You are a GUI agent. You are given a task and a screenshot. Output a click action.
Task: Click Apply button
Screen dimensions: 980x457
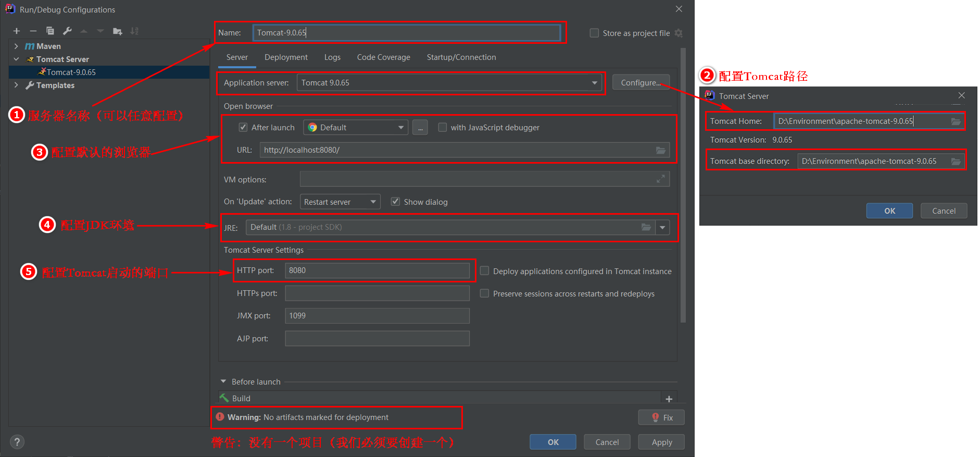click(661, 442)
